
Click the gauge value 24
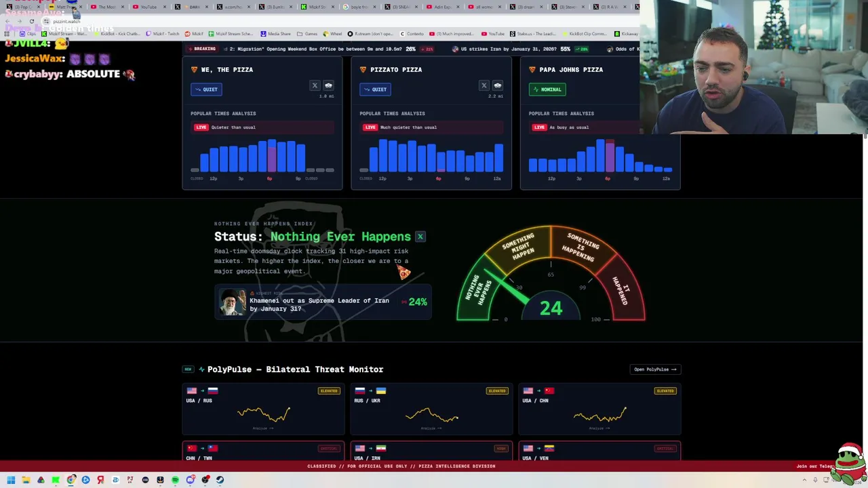pyautogui.click(x=551, y=309)
